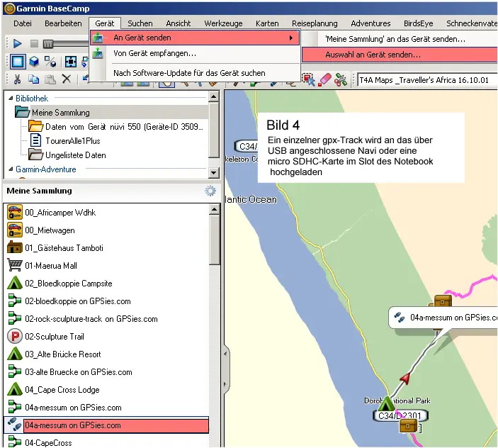Click the Cut scissors icon

(17, 79)
